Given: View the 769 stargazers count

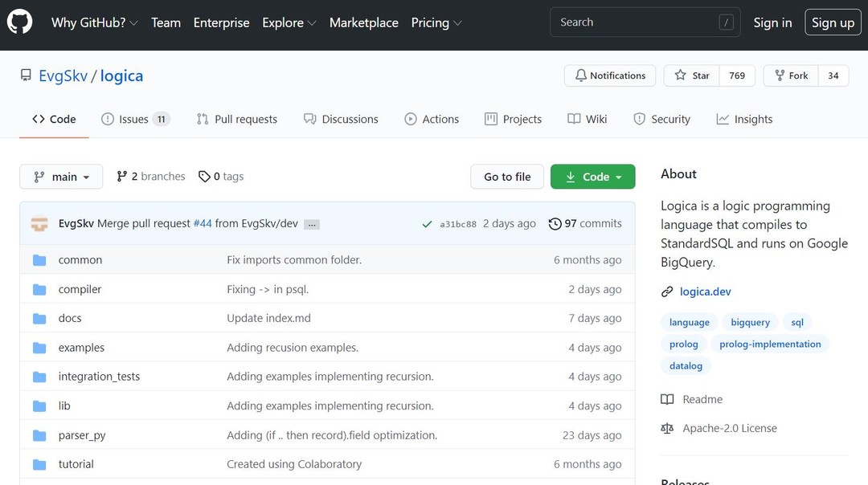Looking at the screenshot, I should [737, 75].
